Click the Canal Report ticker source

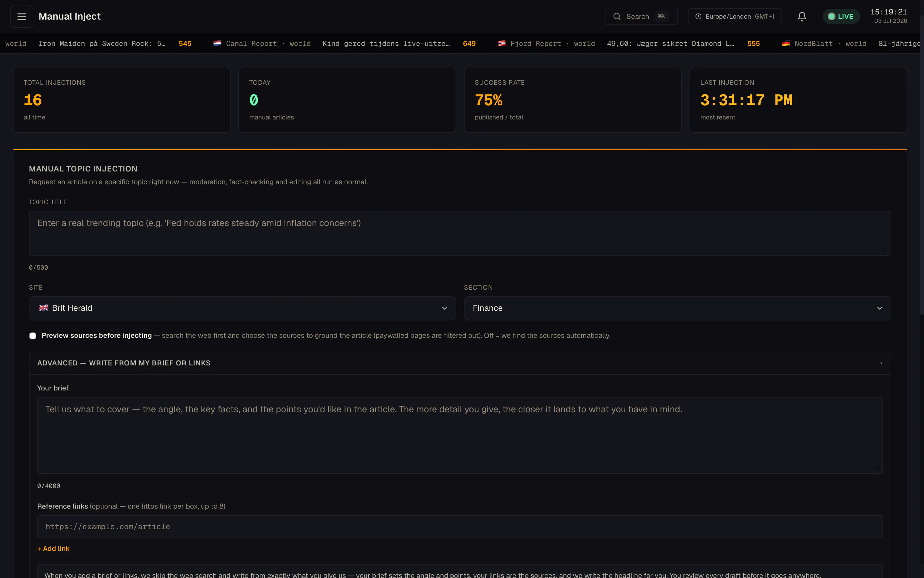[251, 44]
